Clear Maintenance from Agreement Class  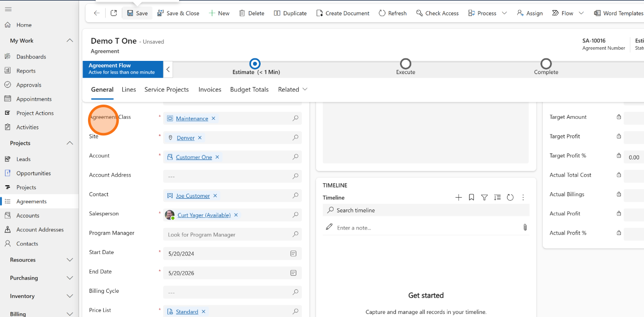pyautogui.click(x=213, y=118)
